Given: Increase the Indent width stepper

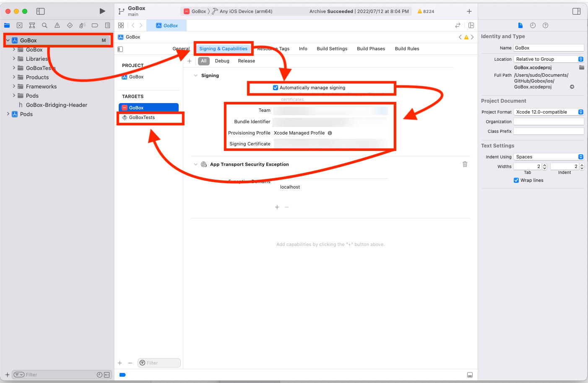Looking at the screenshot, I should pyautogui.click(x=582, y=165).
